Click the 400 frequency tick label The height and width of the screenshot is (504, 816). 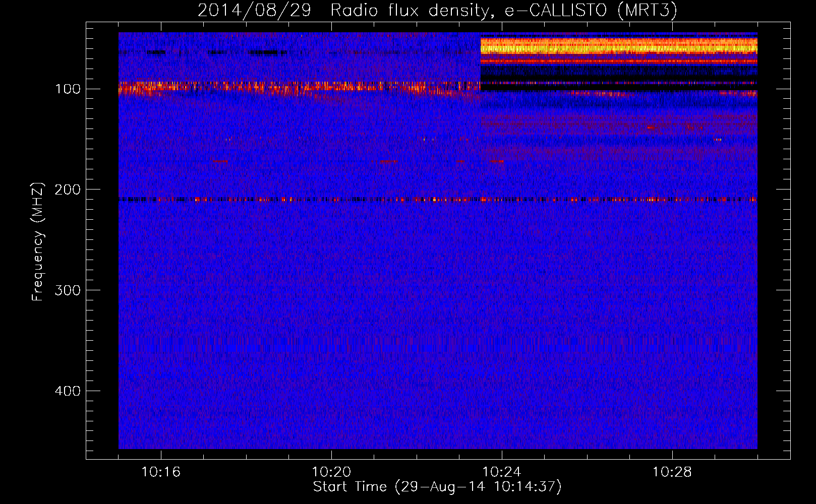(x=68, y=391)
